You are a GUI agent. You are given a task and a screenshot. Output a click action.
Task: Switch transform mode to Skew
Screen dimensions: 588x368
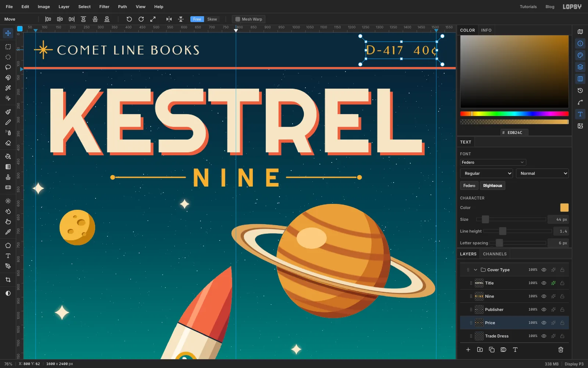coord(212,19)
